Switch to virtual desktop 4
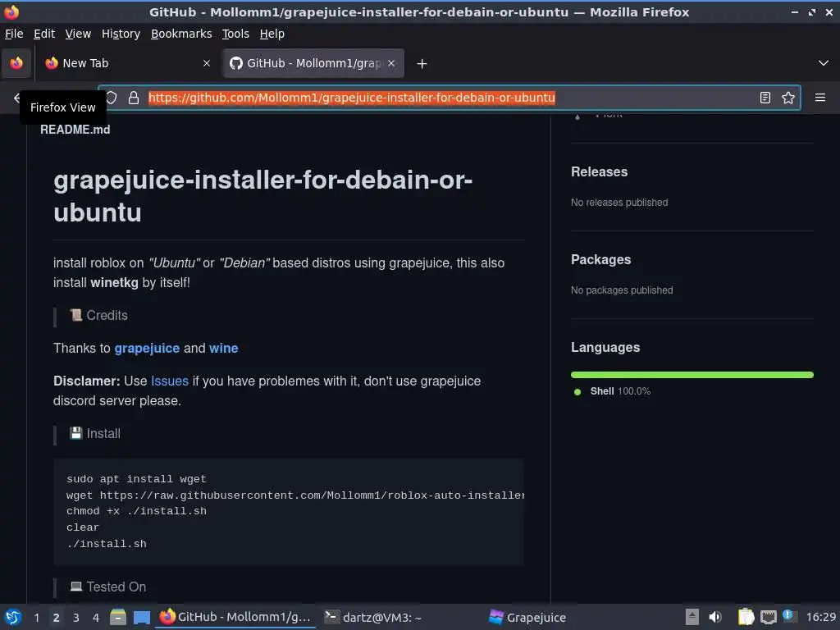The height and width of the screenshot is (630, 840). (96, 618)
